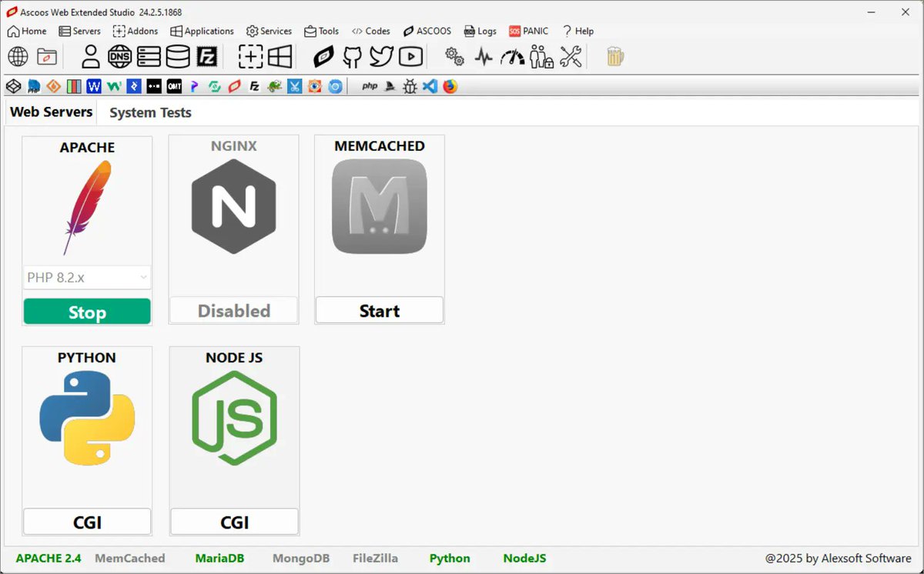The width and height of the screenshot is (924, 574).
Task: Click MemCached in the status bar
Action: point(129,558)
